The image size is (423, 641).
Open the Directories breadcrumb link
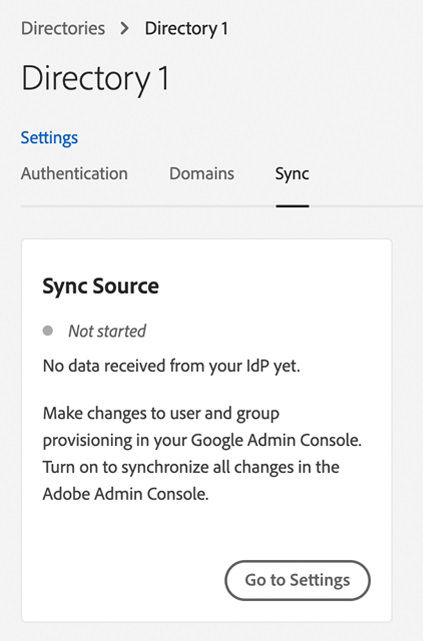point(63,29)
